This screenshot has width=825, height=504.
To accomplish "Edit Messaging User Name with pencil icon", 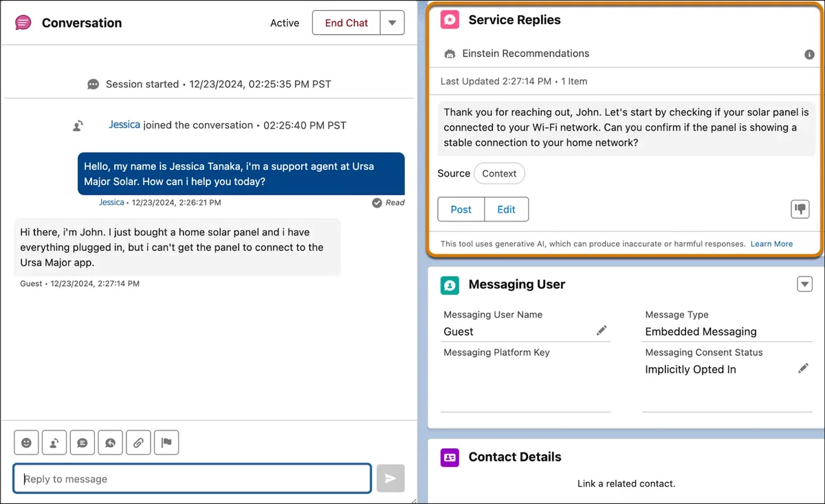I will click(602, 331).
